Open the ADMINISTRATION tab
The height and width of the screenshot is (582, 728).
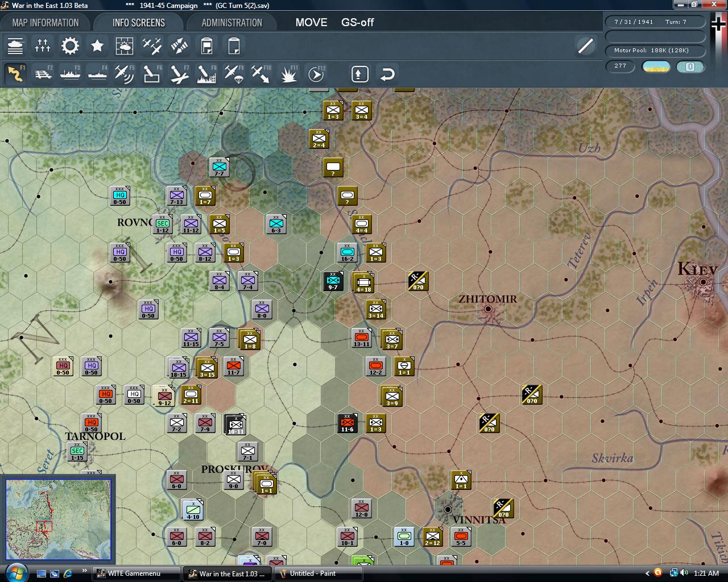[x=231, y=23]
